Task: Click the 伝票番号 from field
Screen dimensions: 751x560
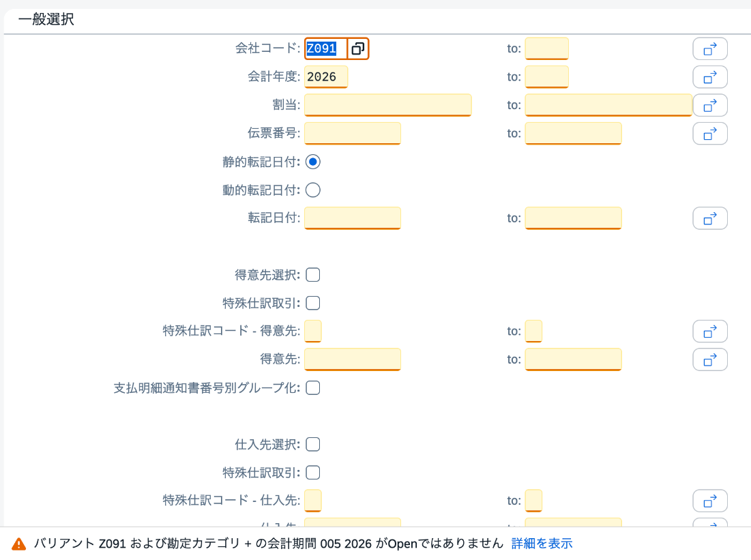Action: 353,133
